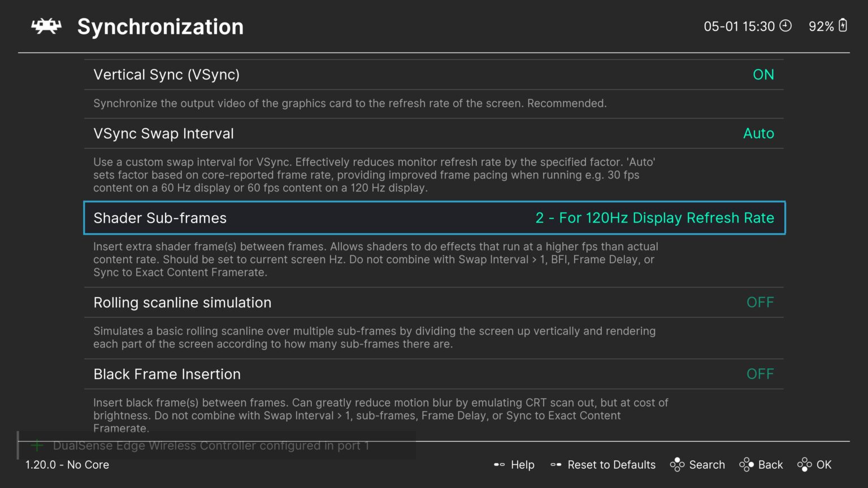The image size is (868, 488).
Task: Click the Help button icon
Action: (499, 465)
